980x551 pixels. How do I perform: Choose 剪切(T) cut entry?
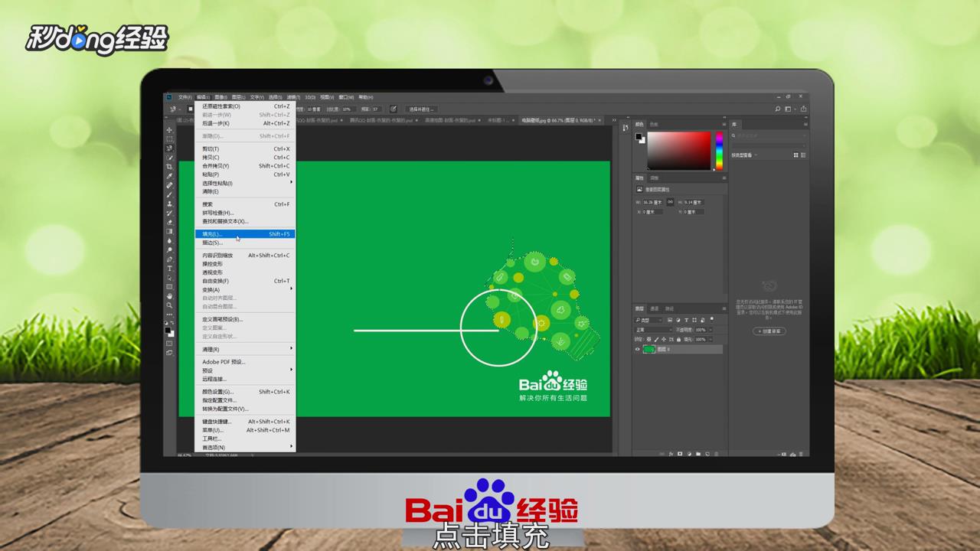coord(245,148)
